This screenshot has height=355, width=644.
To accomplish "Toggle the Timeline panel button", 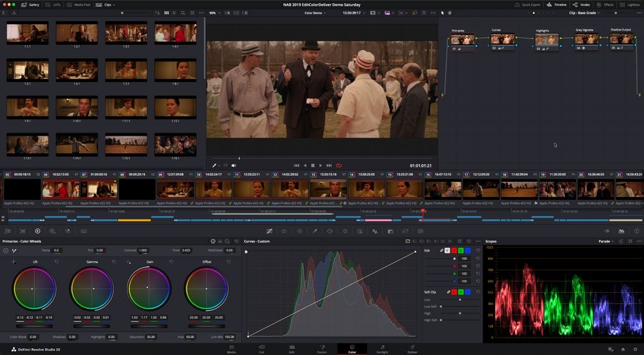I will (557, 4).
